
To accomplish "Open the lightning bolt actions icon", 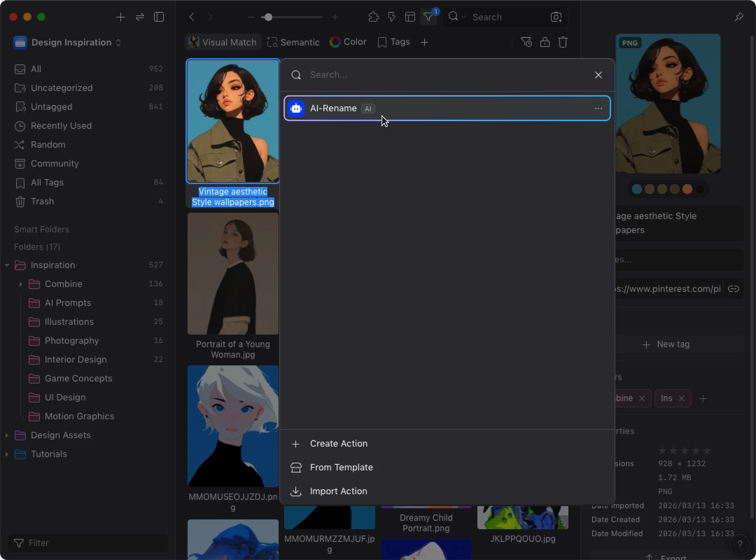I will tap(392, 17).
